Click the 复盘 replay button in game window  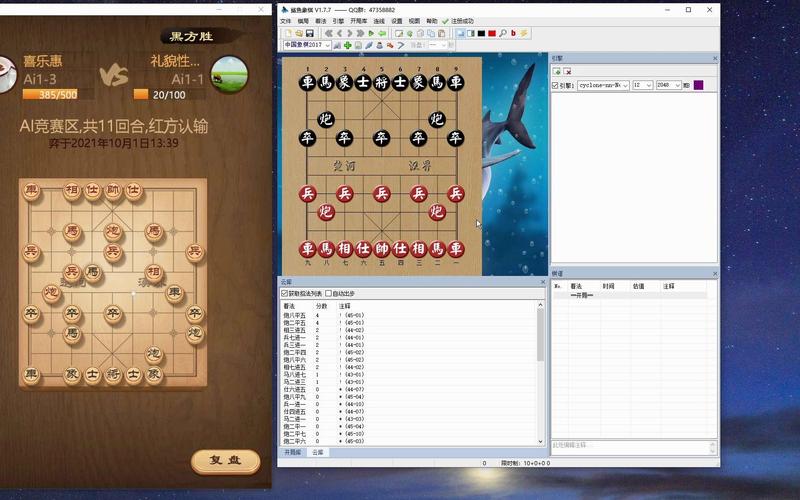[226, 461]
